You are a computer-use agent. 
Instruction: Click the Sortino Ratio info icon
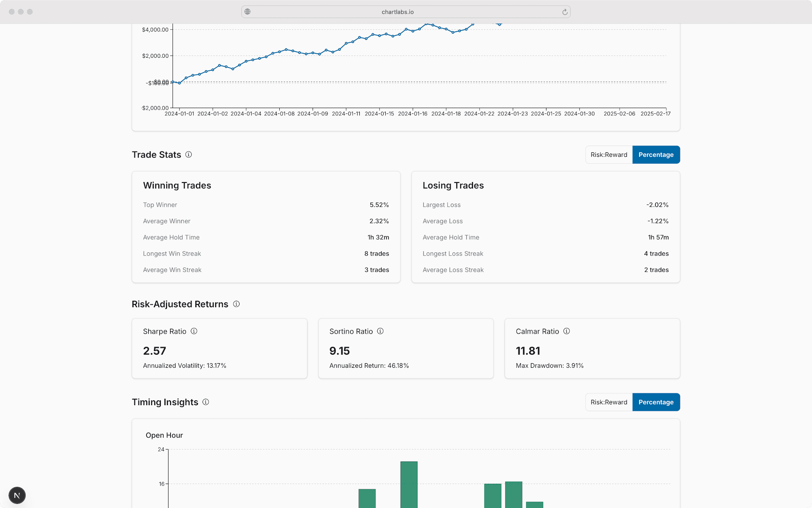tap(380, 331)
